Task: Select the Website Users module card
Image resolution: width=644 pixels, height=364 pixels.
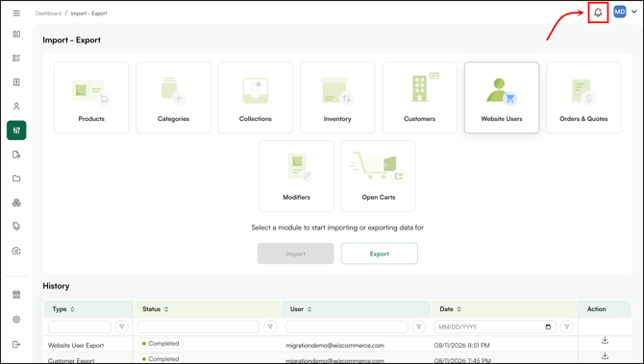Action: click(x=502, y=98)
